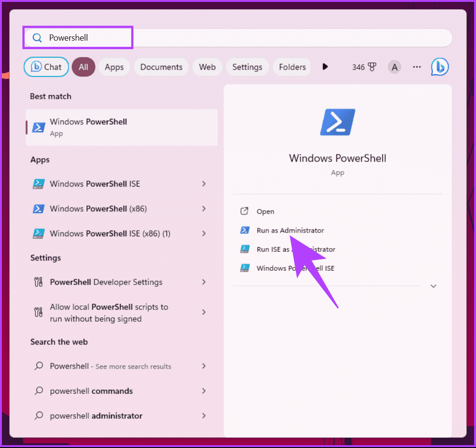Image resolution: width=476 pixels, height=448 pixels.
Task: Click the Windows PowerShell (x86) app icon
Action: click(x=39, y=209)
